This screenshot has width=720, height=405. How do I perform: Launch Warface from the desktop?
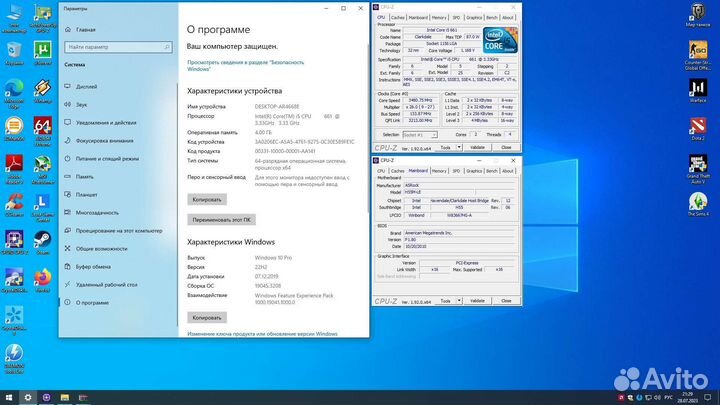(698, 90)
